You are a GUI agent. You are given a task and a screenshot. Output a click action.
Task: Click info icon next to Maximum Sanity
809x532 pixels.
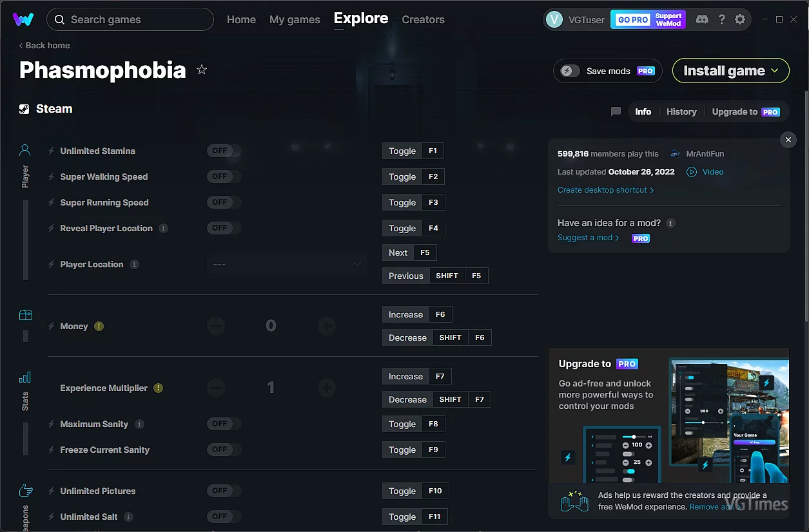(x=139, y=424)
